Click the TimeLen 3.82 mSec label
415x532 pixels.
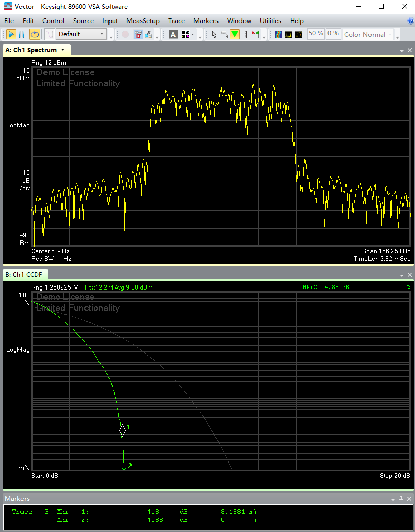tap(382, 258)
